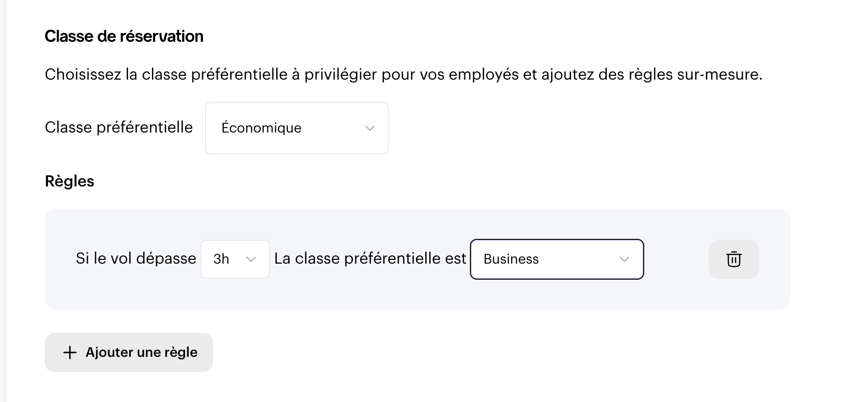Image resolution: width=868 pixels, height=402 pixels.
Task: Click the chevron arrow in Économique dropdown
Action: (370, 128)
